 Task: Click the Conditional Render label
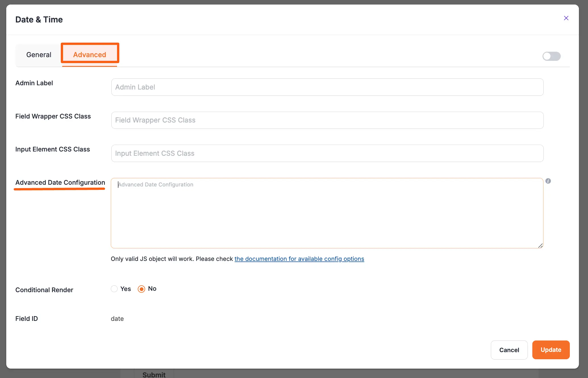point(44,290)
